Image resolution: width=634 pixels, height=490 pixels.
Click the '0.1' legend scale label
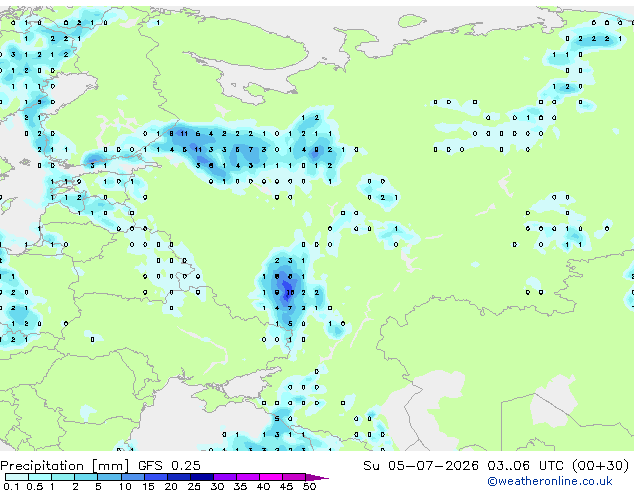[11, 486]
